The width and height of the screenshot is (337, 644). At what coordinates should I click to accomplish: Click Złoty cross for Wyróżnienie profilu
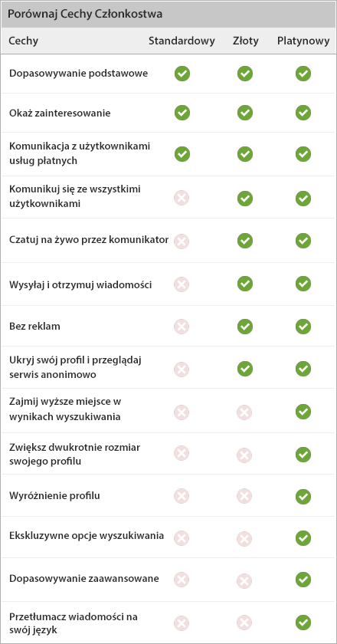point(244,496)
